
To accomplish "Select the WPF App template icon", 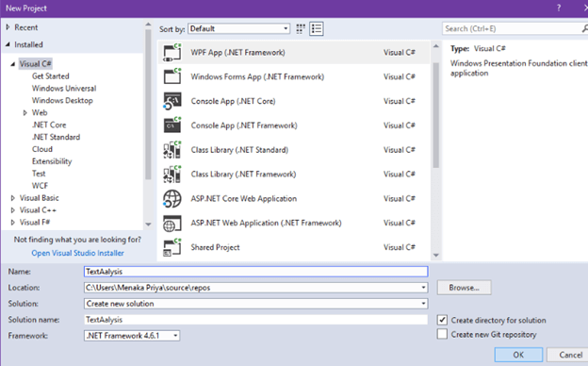I will pos(172,53).
